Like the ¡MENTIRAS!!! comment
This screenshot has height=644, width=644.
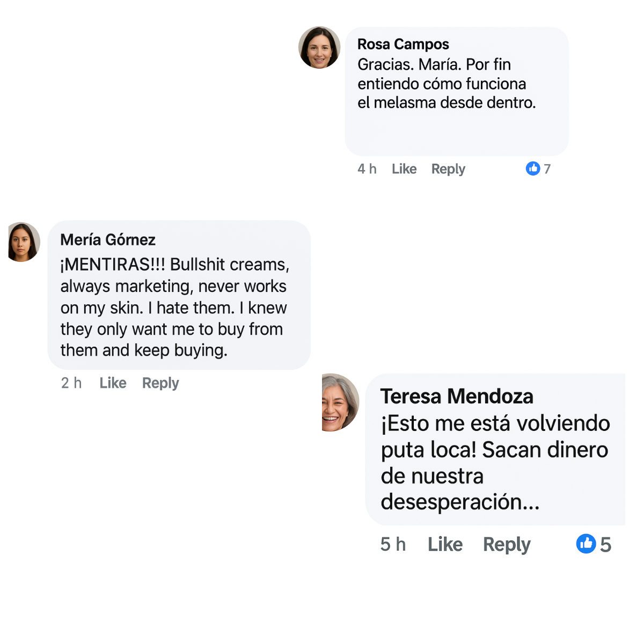(113, 383)
